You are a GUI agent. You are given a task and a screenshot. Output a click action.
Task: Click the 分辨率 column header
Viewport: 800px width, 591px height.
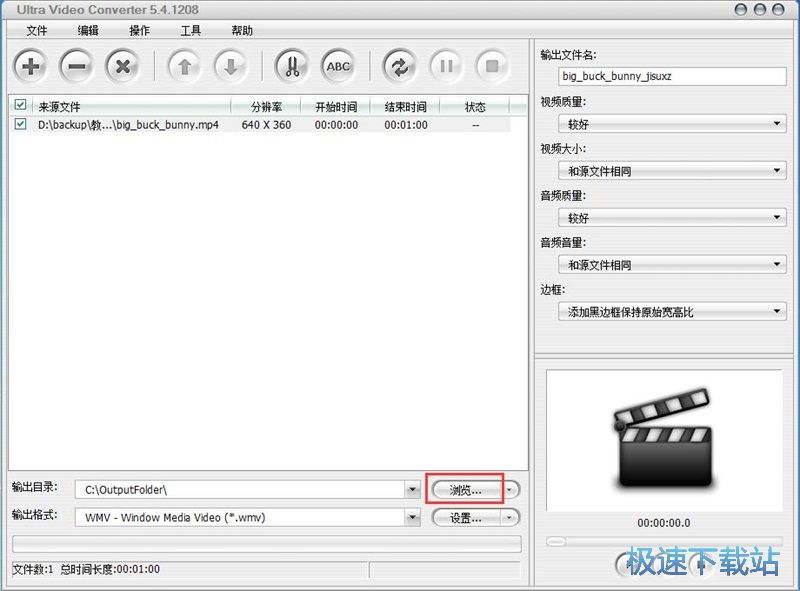click(266, 107)
